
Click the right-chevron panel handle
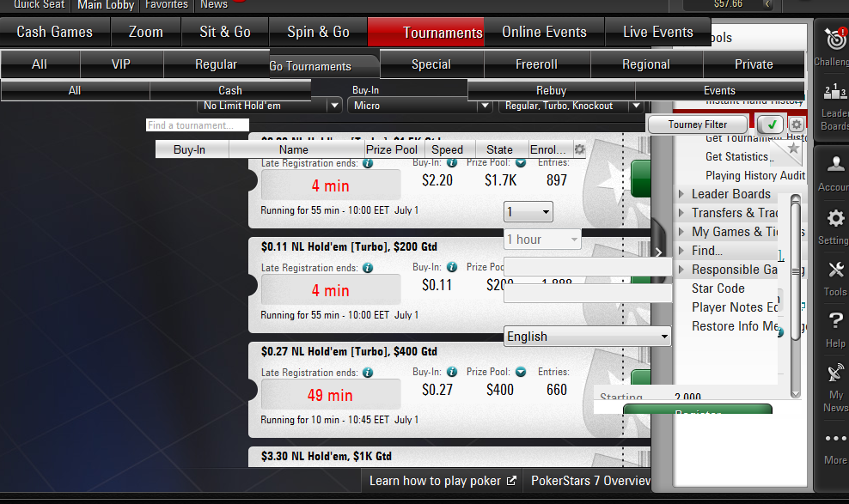pos(658,252)
